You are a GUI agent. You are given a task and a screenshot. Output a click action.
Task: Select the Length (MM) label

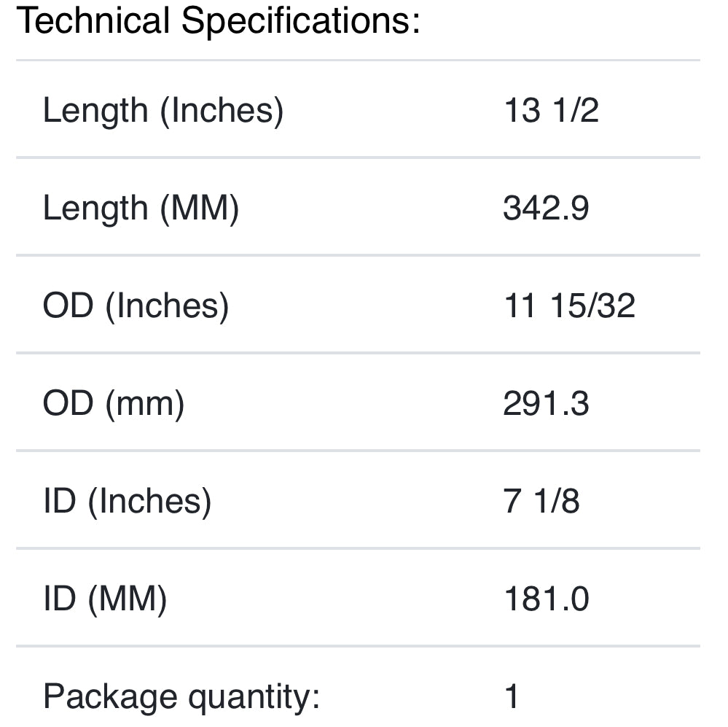tap(141, 208)
